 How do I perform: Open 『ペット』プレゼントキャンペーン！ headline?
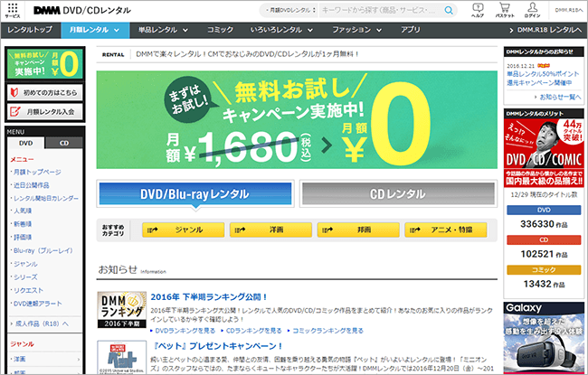tap(218, 346)
